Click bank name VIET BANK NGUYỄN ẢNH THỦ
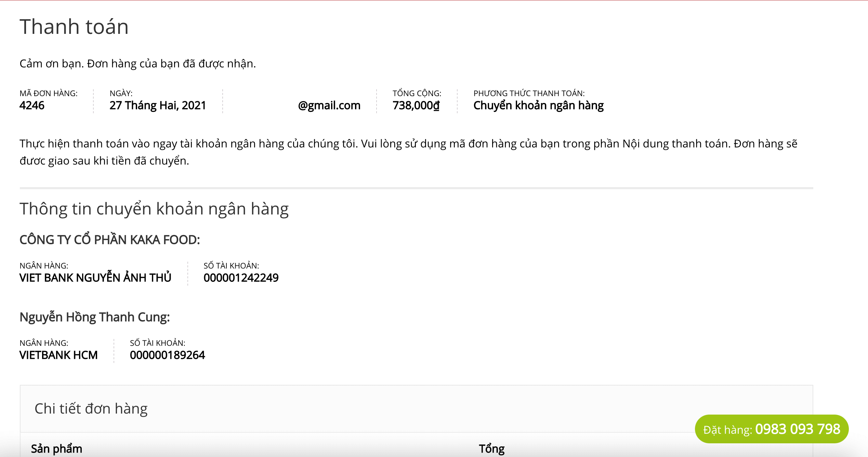This screenshot has height=457, width=868. (x=95, y=278)
